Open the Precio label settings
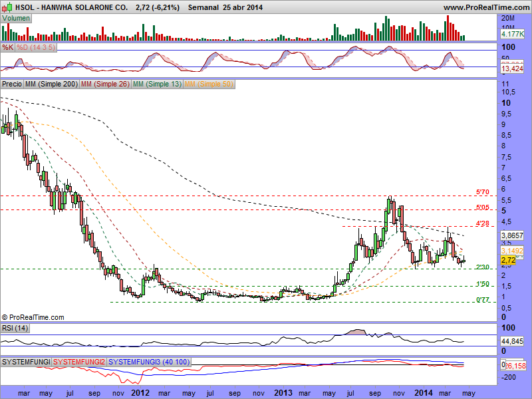Viewport: 532px width, 399px height. (12, 84)
